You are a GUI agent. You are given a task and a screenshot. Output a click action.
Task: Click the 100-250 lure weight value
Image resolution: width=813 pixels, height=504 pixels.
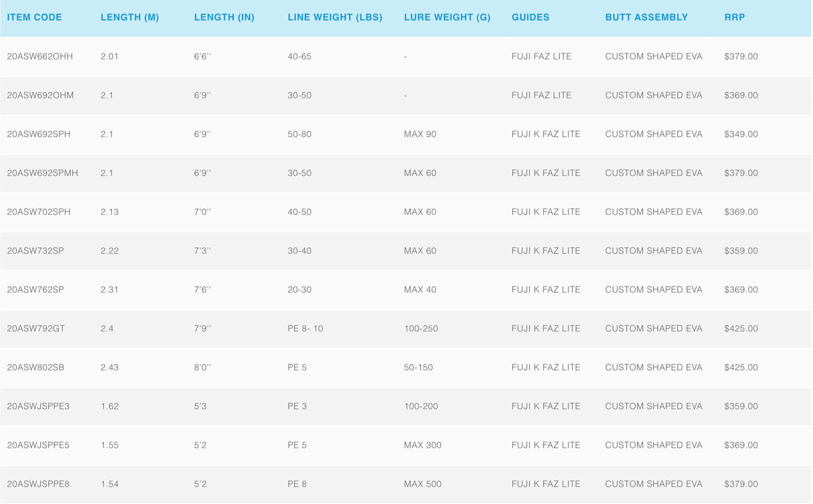tap(420, 329)
